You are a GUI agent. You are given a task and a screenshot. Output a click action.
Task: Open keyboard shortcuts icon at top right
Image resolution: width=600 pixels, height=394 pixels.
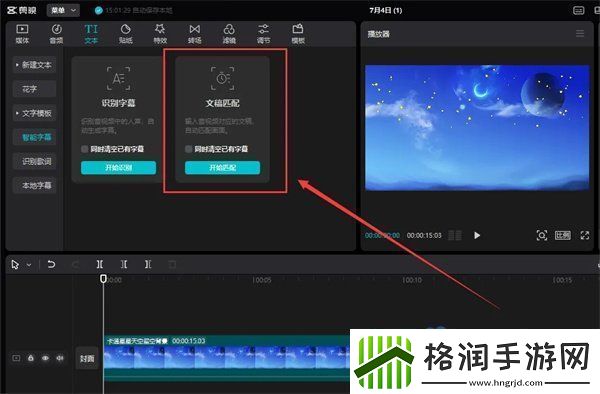[579, 10]
